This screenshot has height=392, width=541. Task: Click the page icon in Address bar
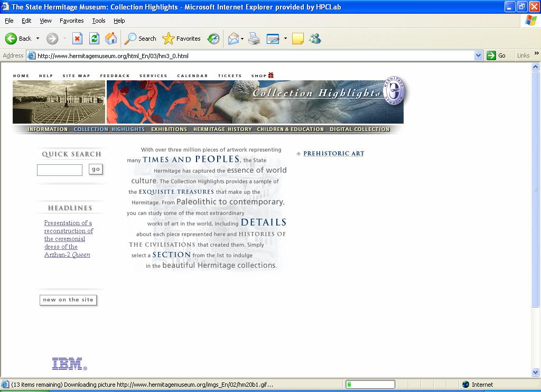pos(31,55)
